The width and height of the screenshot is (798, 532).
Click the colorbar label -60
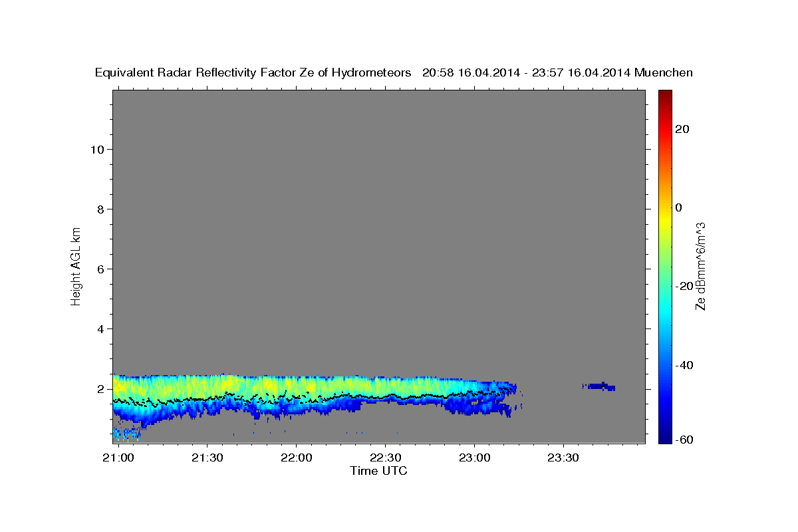[x=684, y=440]
